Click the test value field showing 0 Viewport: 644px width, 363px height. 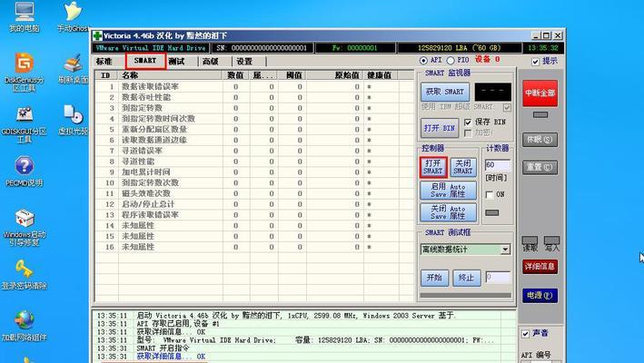[498, 277]
